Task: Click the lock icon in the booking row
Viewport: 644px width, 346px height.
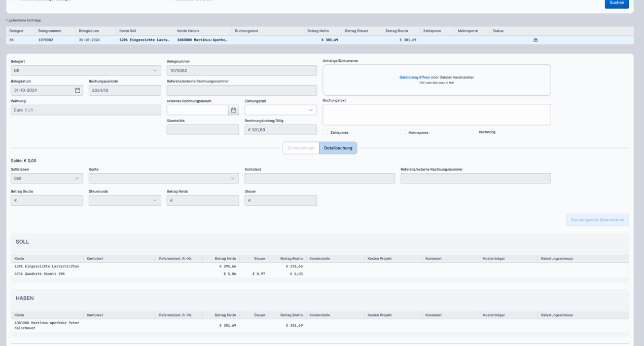Action: point(535,40)
